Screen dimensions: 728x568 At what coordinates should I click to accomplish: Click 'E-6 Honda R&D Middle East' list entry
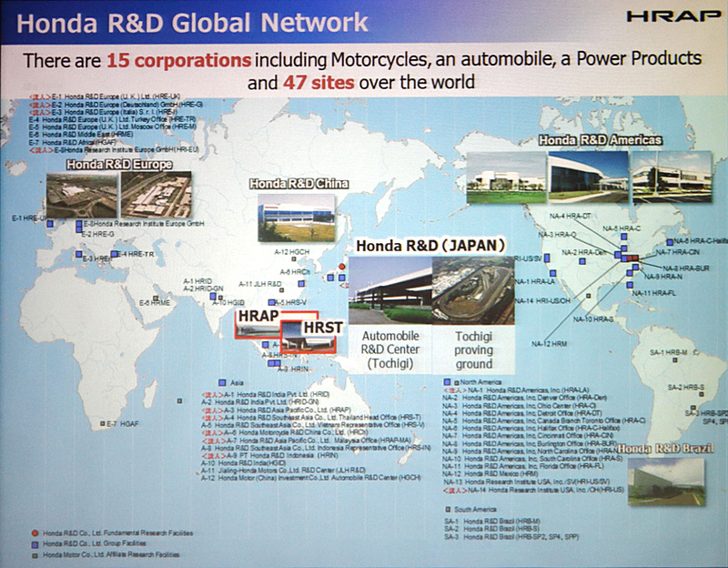click(x=81, y=134)
